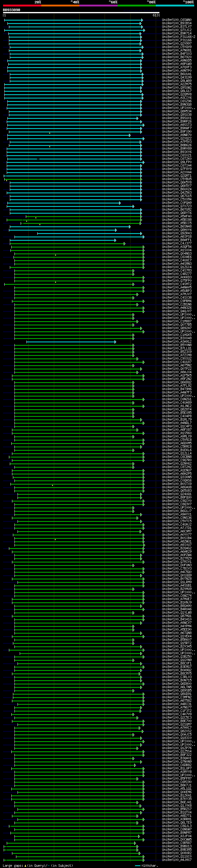This screenshot has height=868, width=197.
Task: Click hit label UniRef100_Q43199
Action: point(177,78)
